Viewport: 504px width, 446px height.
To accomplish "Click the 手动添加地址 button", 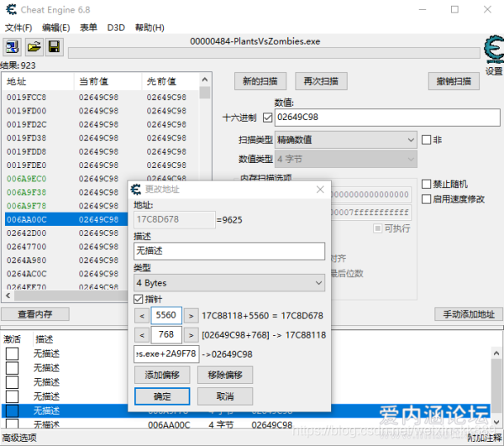I will click(x=469, y=314).
